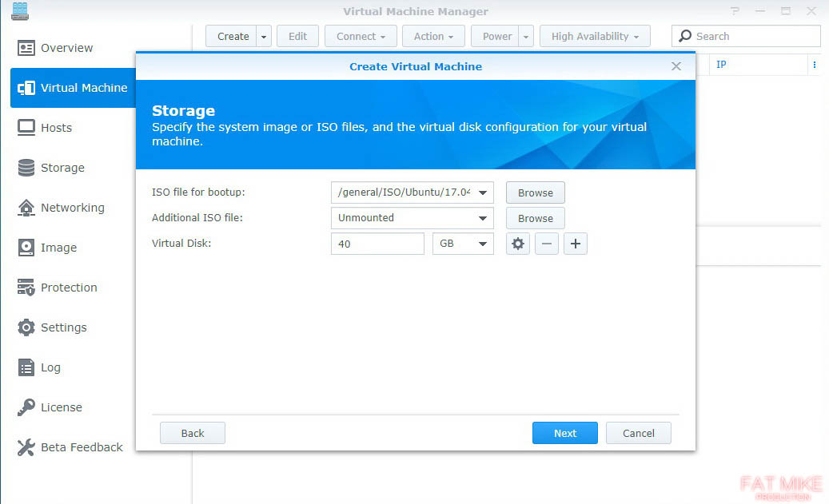Viewport: 829px width, 504px height.
Task: Go to Networking via its house icon
Action: pyautogui.click(x=26, y=208)
